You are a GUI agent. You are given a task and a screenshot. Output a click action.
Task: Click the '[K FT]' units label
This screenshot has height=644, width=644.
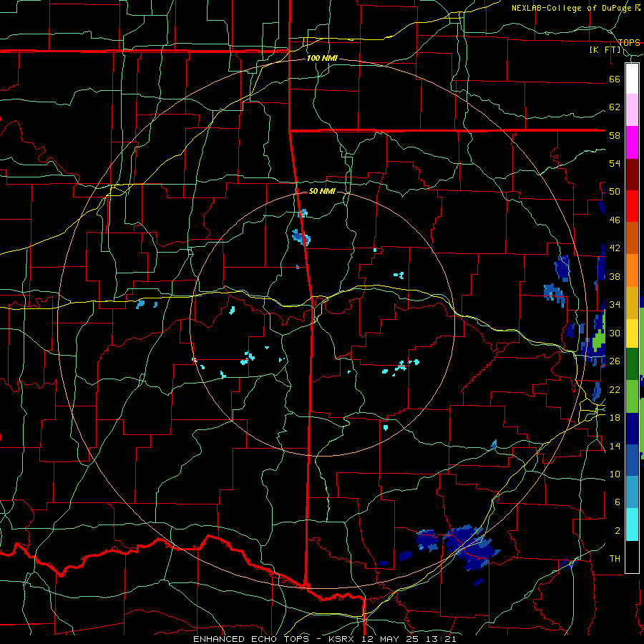coord(605,50)
